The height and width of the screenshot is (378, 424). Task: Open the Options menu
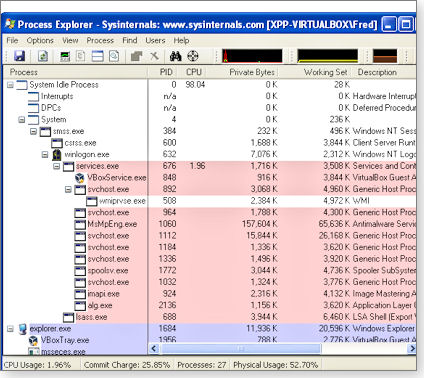pyautogui.click(x=40, y=40)
